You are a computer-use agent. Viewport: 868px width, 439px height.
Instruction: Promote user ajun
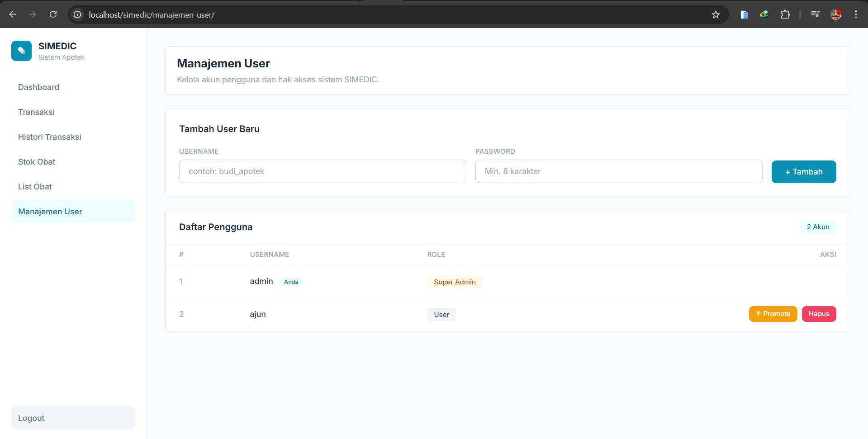[x=773, y=314]
